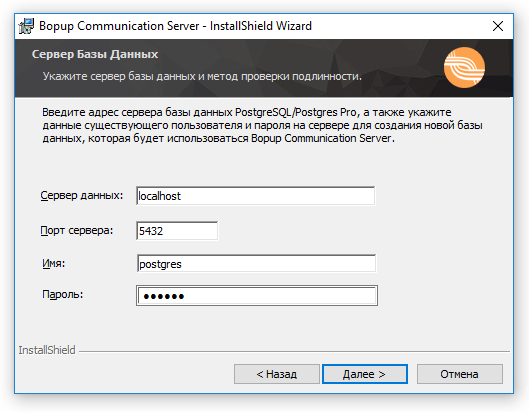Cancel setup with the Отмена button

tap(460, 374)
